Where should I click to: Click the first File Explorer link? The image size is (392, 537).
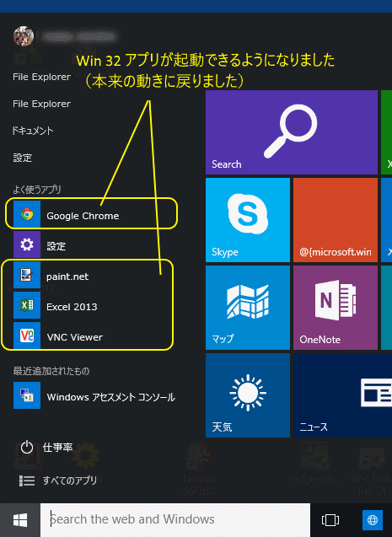[42, 77]
